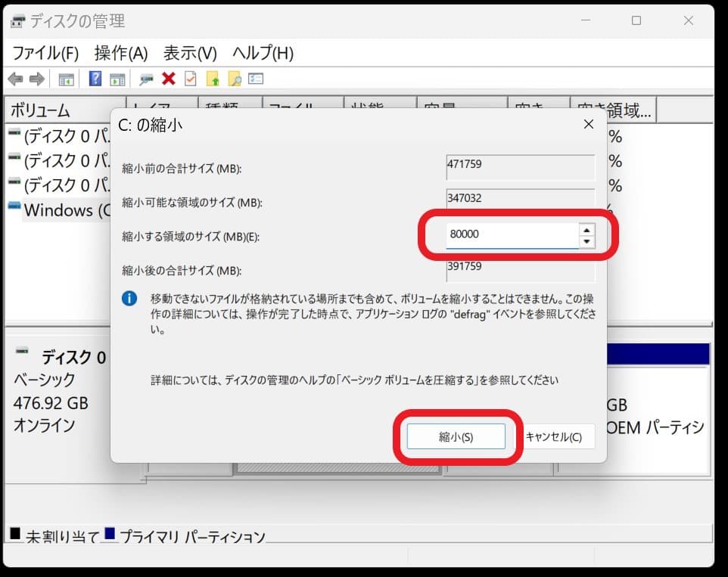The width and height of the screenshot is (728, 577).
Task: Open the 表示(V) menu
Action: 191,53
